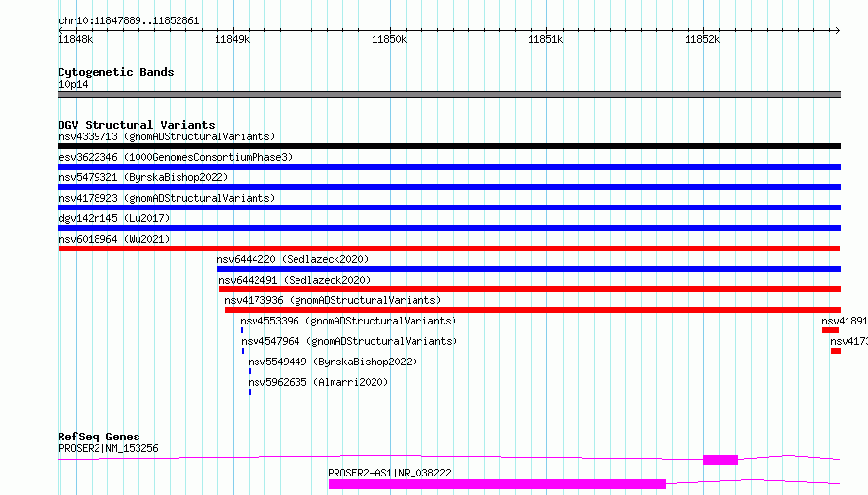Click the 10p14 band label
868x495 pixels.
(73, 84)
